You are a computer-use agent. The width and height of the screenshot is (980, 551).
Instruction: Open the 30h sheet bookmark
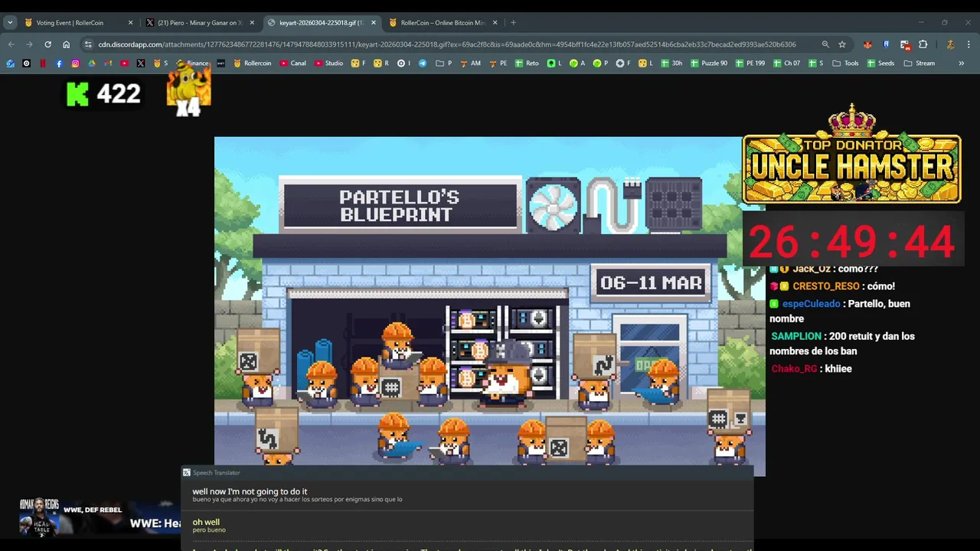[671, 64]
